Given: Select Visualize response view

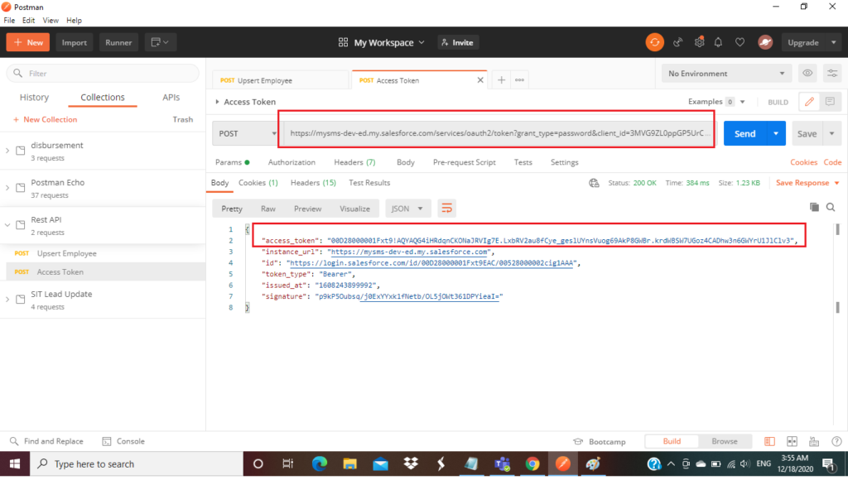Looking at the screenshot, I should pyautogui.click(x=354, y=209).
